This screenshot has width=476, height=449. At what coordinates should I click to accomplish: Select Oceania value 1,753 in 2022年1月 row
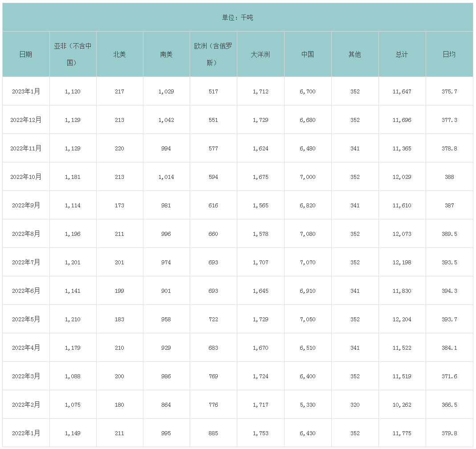tap(260, 433)
